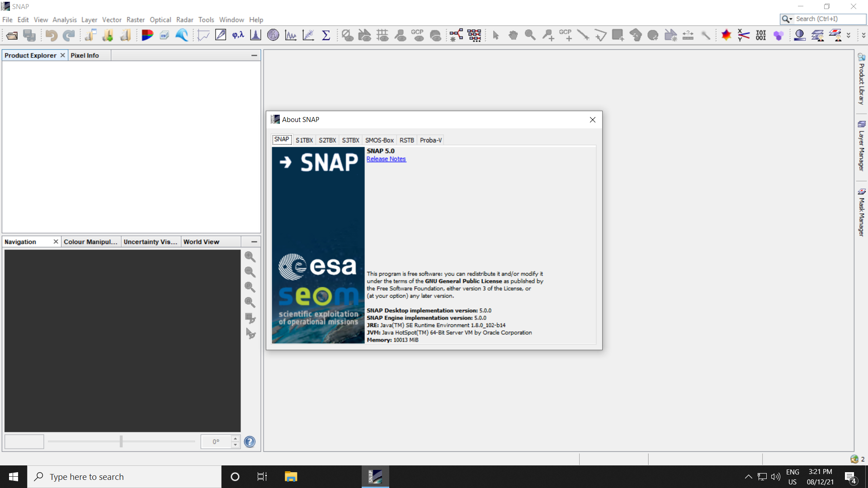Close the Product Explorer tab
This screenshot has width=868, height=488.
(x=62, y=55)
